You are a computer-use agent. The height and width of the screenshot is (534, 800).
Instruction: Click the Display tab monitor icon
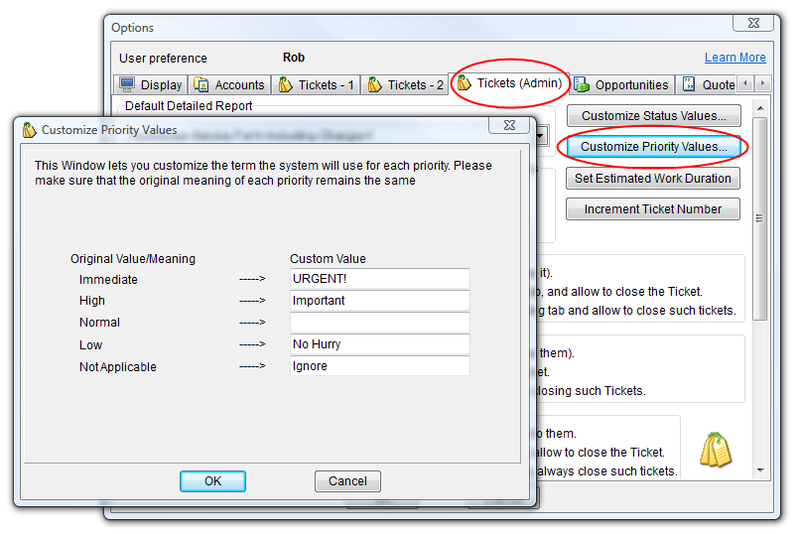[x=127, y=85]
